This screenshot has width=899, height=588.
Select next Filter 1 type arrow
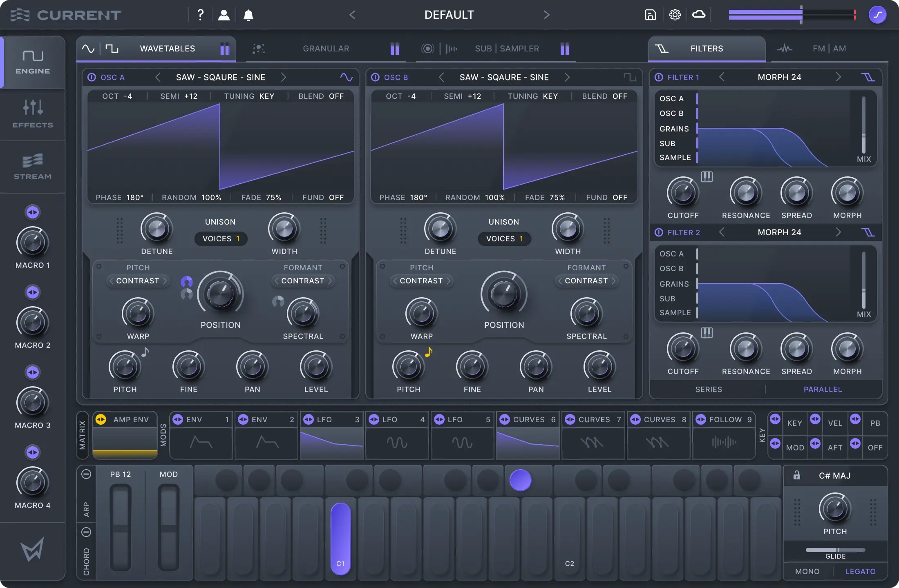tap(838, 77)
